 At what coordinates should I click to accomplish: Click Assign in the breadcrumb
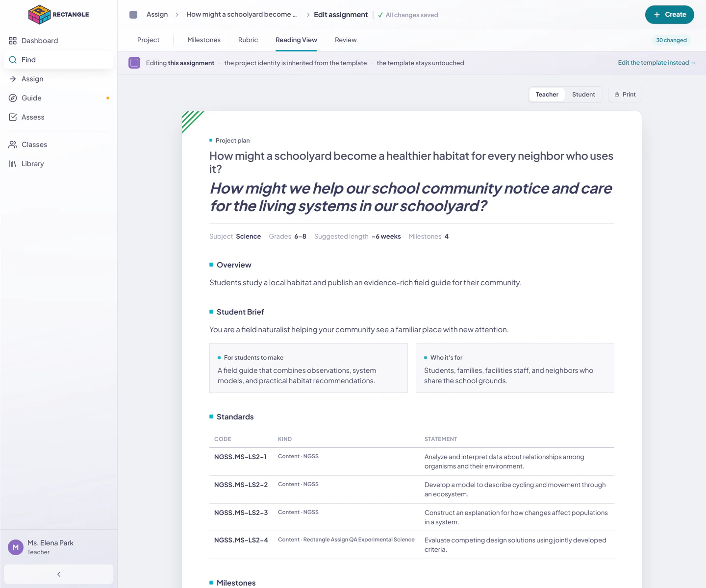tap(157, 15)
